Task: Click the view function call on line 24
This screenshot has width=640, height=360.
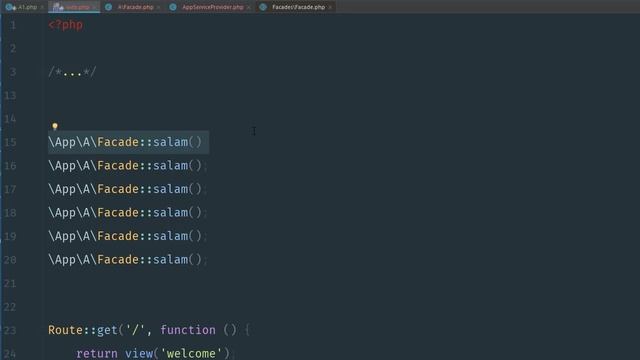Action: [x=139, y=353]
